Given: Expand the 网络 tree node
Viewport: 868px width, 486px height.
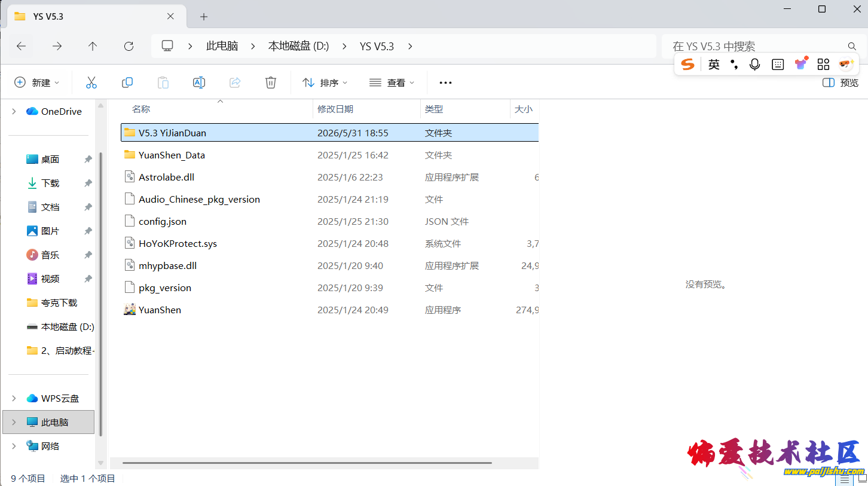Looking at the screenshot, I should tap(14, 446).
